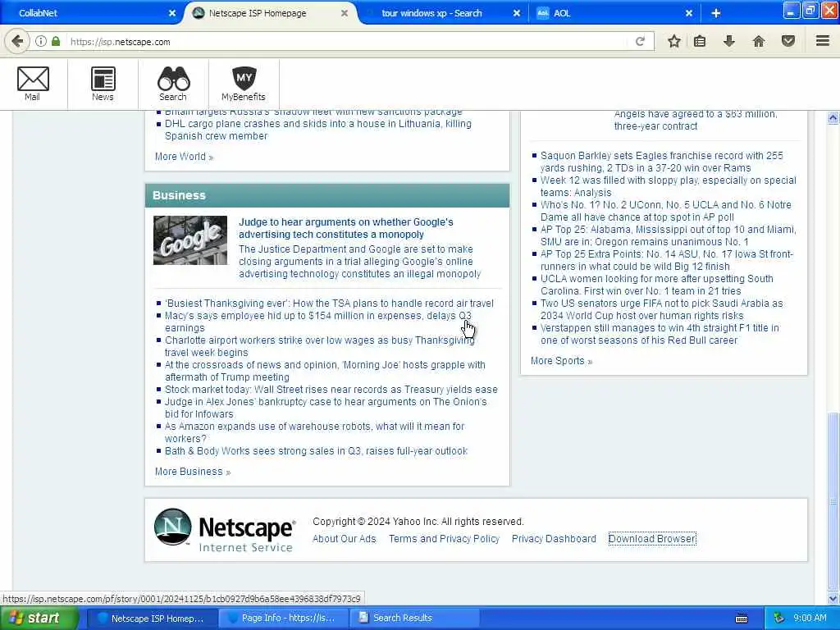840x630 pixels.
Task: Open Stock market today Wall Street story
Action: point(331,390)
